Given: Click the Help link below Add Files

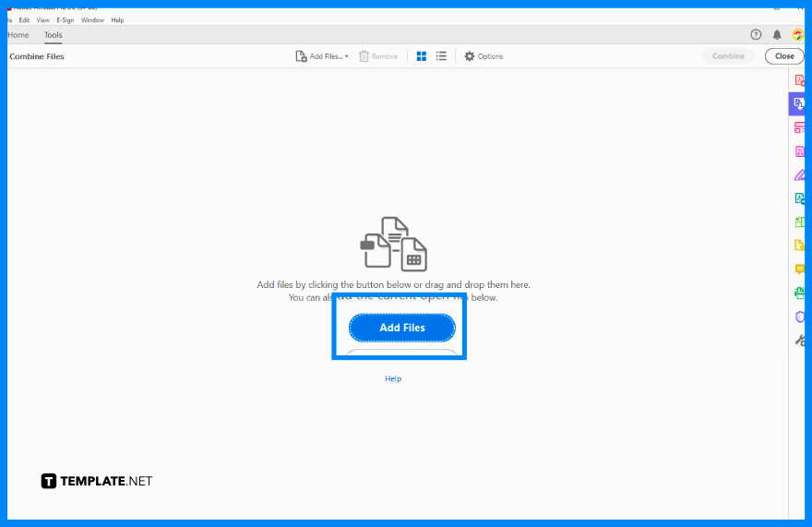Looking at the screenshot, I should [393, 378].
